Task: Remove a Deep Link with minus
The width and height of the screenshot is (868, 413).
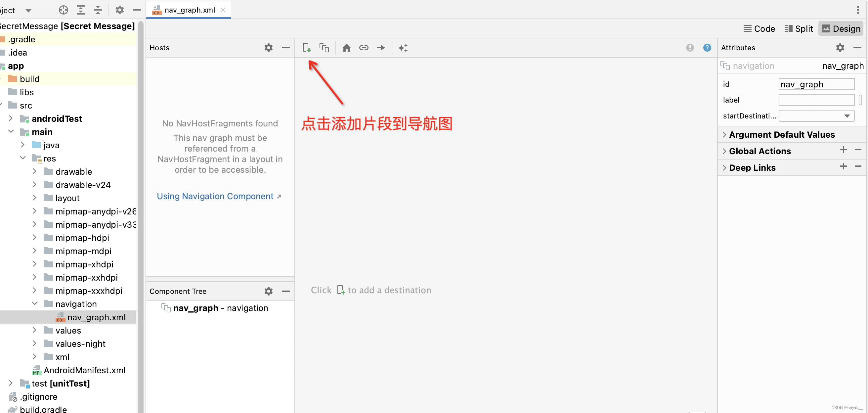Action: pyautogui.click(x=858, y=166)
